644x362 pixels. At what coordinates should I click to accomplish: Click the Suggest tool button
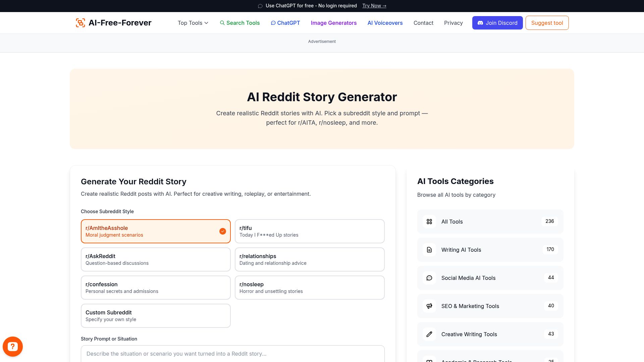547,23
